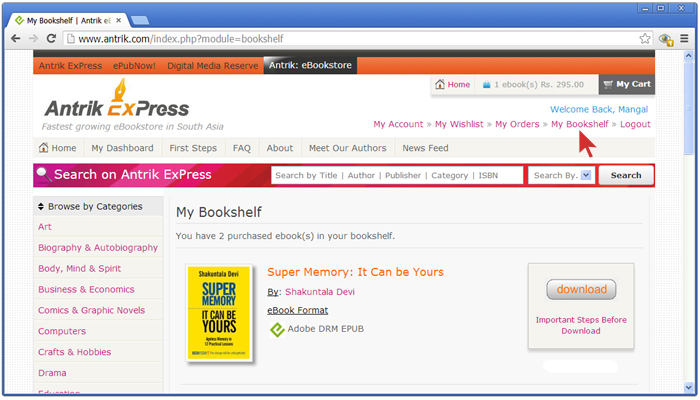Image resolution: width=700 pixels, height=400 pixels.
Task: Click the Home link with house icon near cart
Action: (452, 84)
